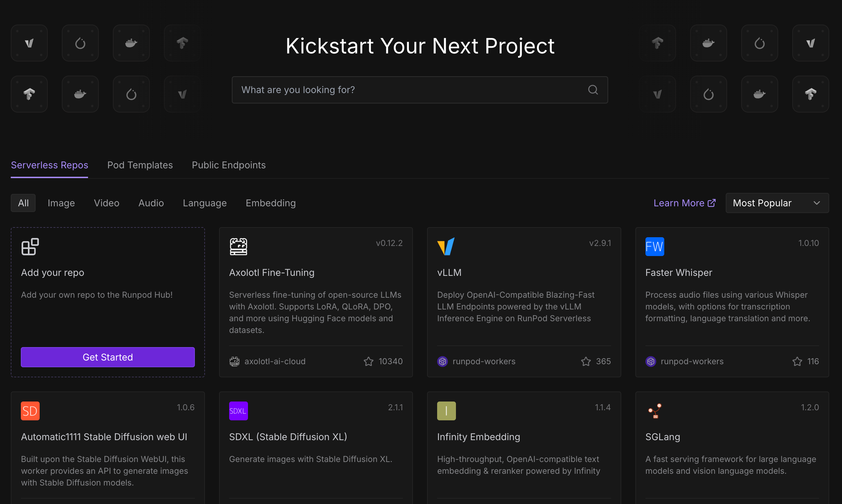Filter repos by Embedding
The height and width of the screenshot is (504, 842).
pos(270,203)
